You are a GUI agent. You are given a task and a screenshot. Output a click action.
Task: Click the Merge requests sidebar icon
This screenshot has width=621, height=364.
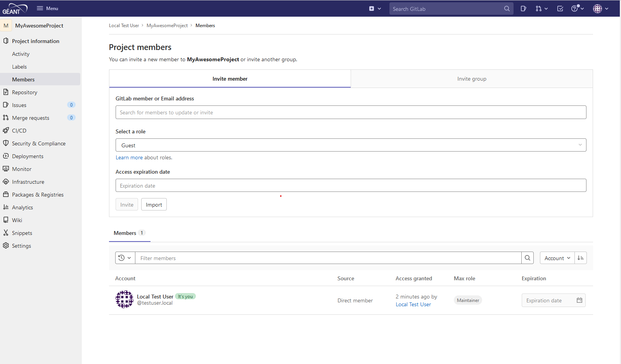pos(6,117)
